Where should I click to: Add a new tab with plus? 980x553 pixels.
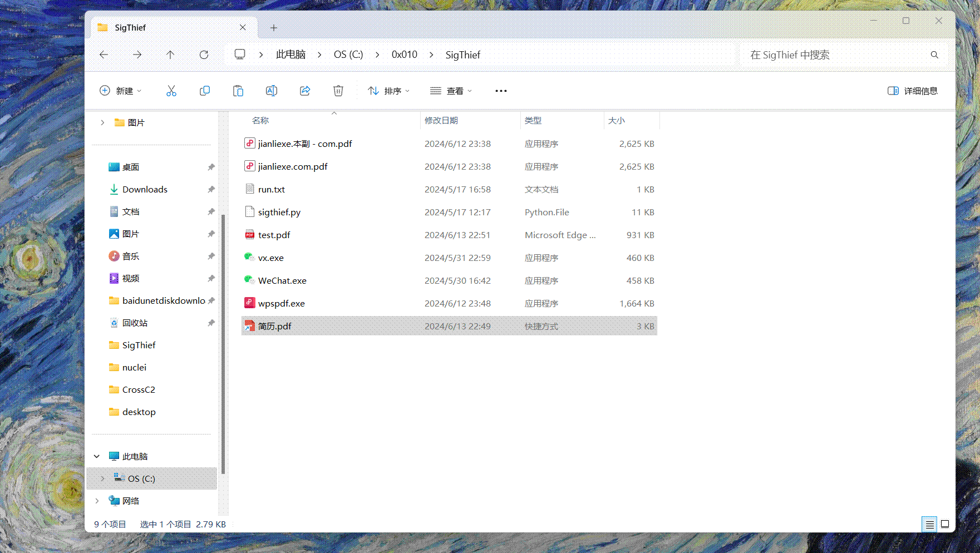click(274, 28)
